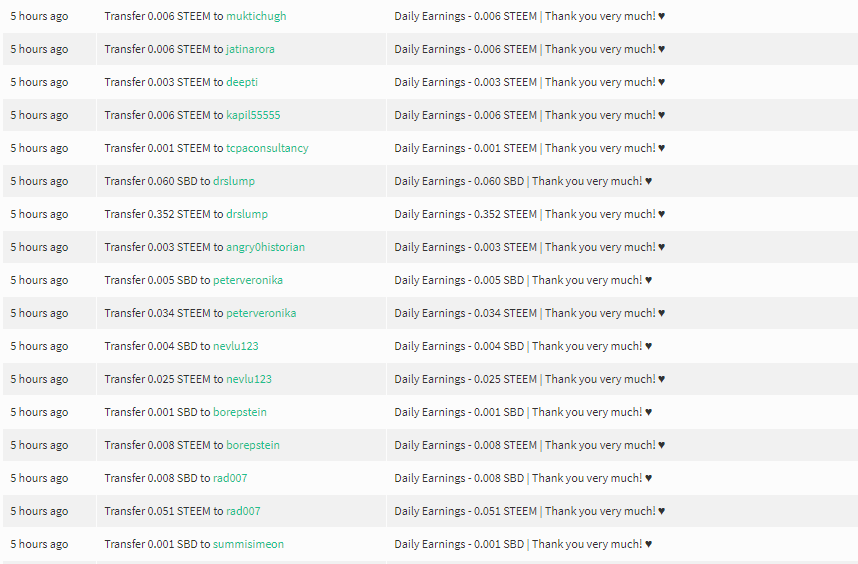
Task: Select memo 'Daily Earnings - 0.001 STEEM'
Action: coord(465,148)
